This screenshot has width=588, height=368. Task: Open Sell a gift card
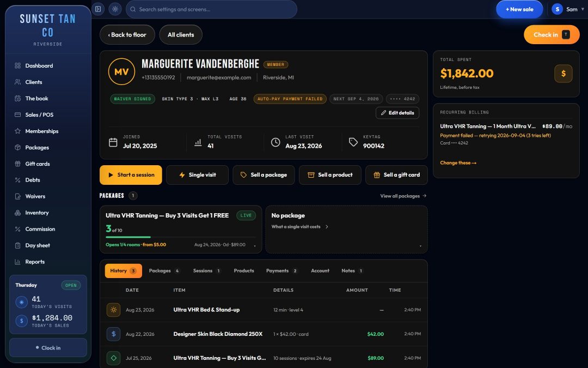click(396, 175)
